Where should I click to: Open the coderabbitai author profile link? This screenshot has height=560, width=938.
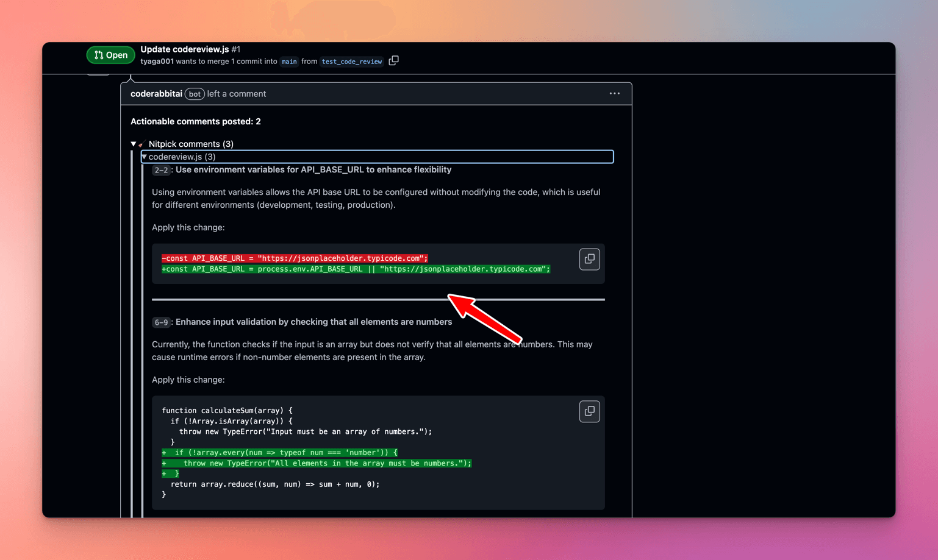pos(156,94)
